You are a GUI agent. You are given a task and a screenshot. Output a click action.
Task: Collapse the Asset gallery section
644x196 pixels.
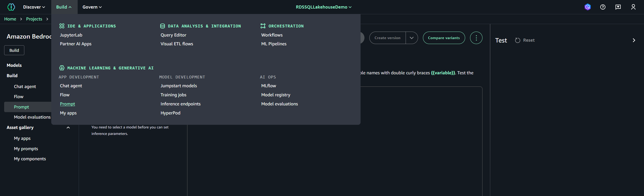click(68, 127)
